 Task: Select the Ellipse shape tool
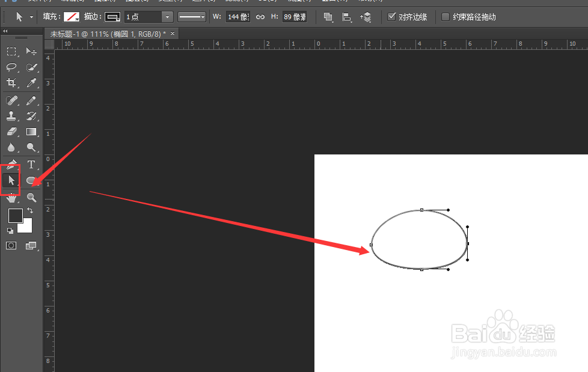click(x=31, y=180)
